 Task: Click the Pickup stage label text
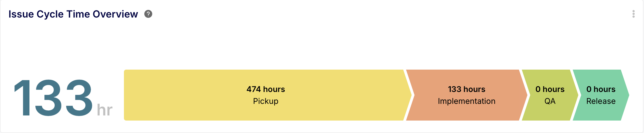coord(266,101)
